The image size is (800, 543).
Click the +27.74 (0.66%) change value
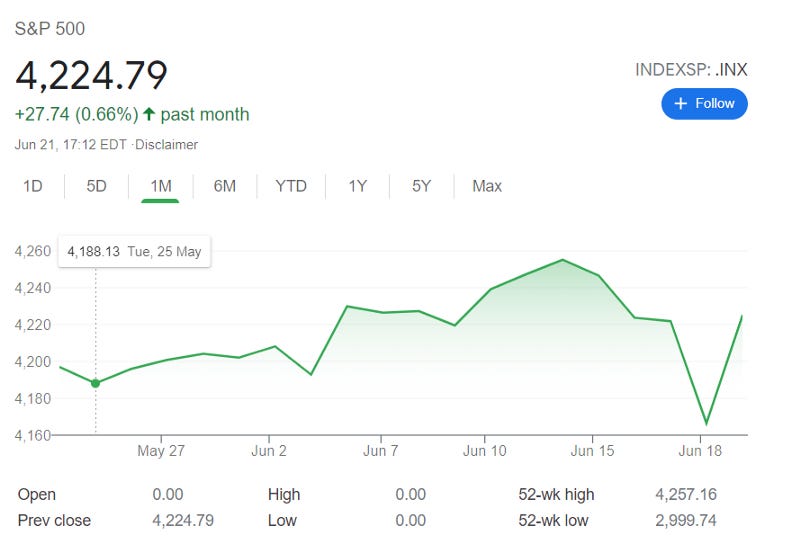[x=77, y=114]
